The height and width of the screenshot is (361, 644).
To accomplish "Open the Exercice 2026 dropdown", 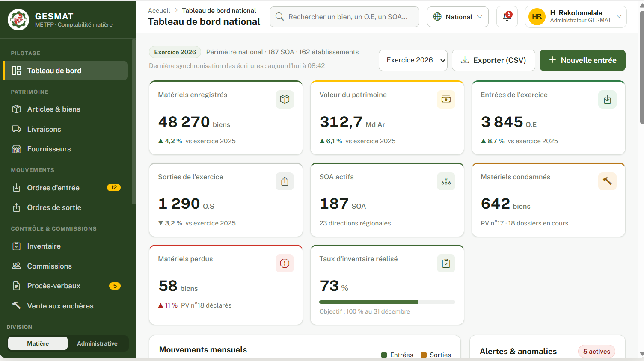I will 413,60.
